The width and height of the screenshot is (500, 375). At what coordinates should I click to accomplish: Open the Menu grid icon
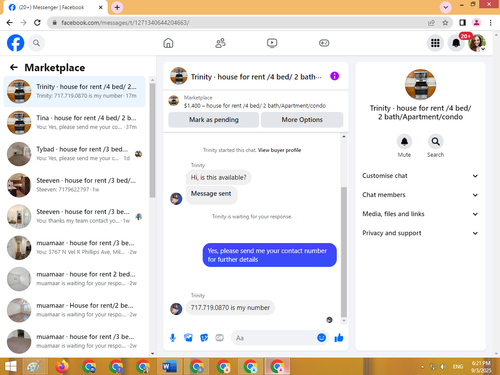pyautogui.click(x=435, y=43)
